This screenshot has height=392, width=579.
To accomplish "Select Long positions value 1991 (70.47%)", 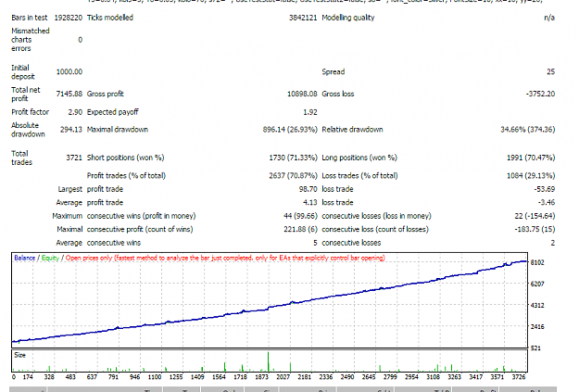I will (531, 158).
